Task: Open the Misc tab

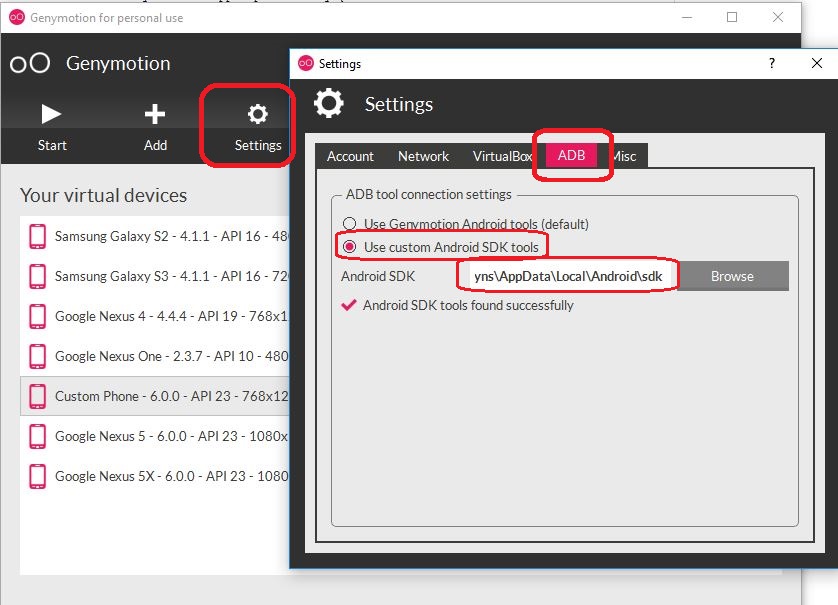Action: [624, 156]
